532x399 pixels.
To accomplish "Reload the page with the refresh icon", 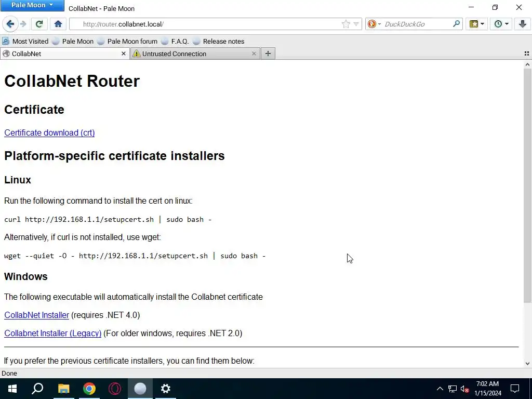I will 39,24.
